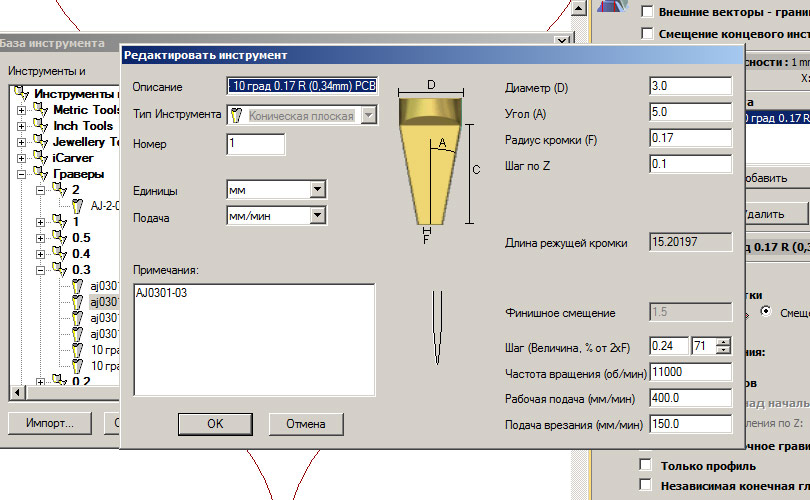Click the Inch Tools folder icon
810x500 pixels.
coord(40,126)
